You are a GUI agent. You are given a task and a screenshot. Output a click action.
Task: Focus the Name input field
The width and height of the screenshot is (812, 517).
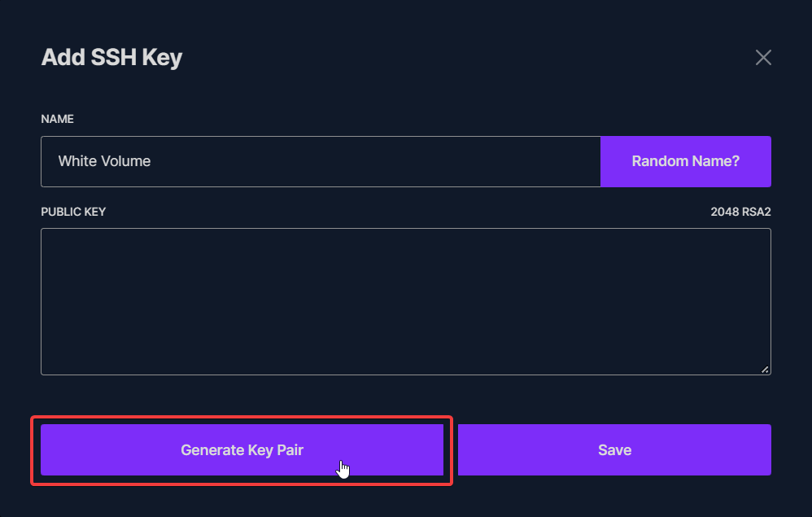pos(321,161)
